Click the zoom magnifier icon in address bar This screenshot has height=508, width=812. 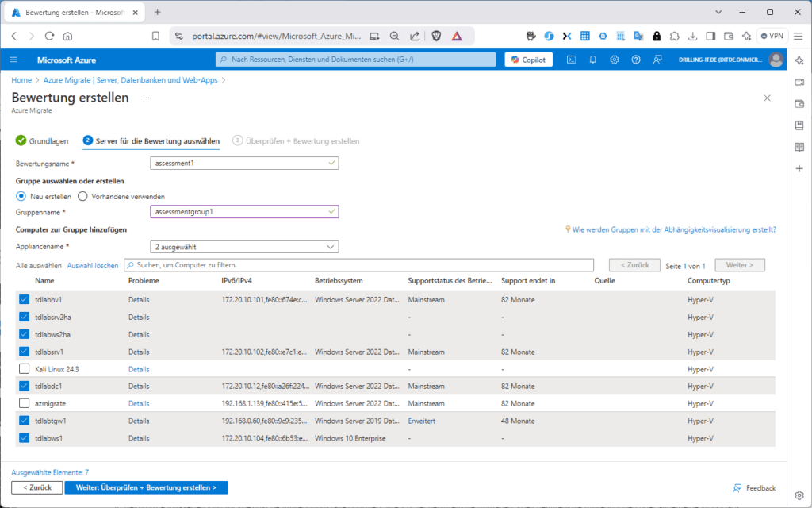click(395, 36)
